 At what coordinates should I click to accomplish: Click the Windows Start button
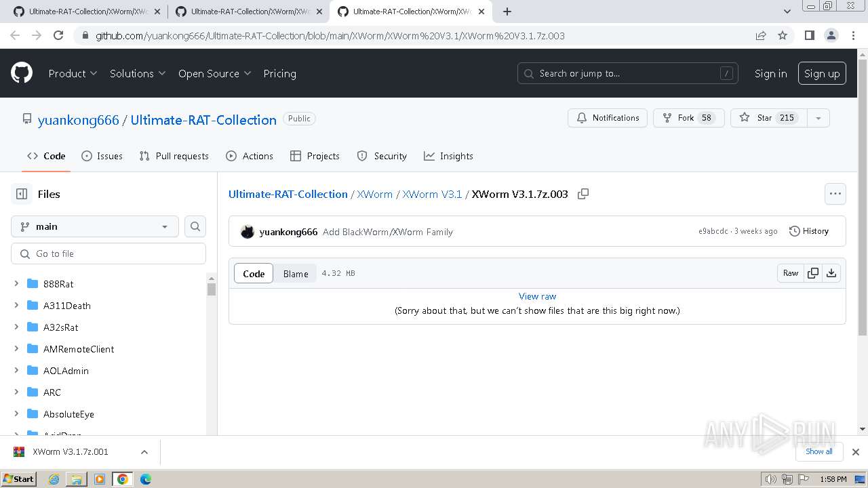click(x=18, y=479)
